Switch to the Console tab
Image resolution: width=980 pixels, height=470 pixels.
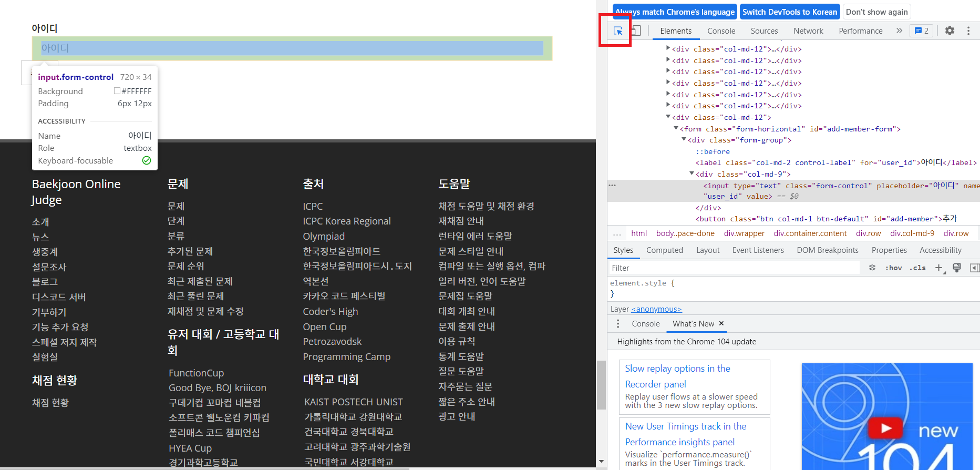click(x=721, y=31)
